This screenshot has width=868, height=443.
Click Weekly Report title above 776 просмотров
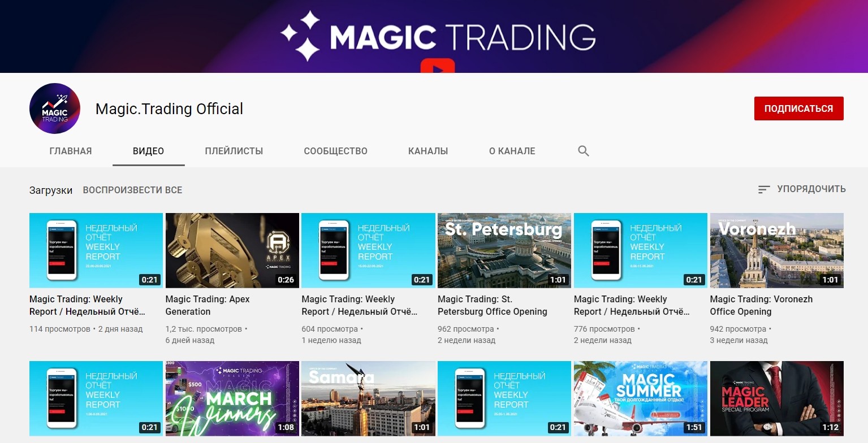(x=632, y=305)
